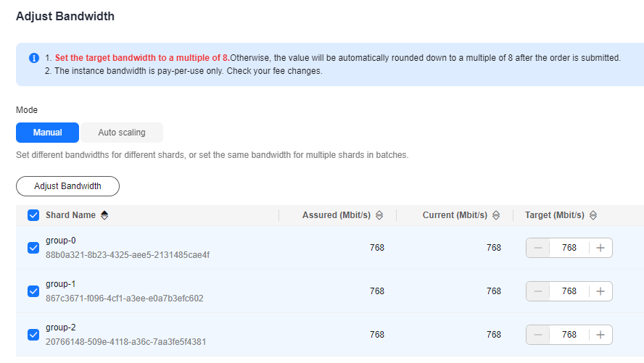Edit the group-2 target bandwidth field

(569, 335)
